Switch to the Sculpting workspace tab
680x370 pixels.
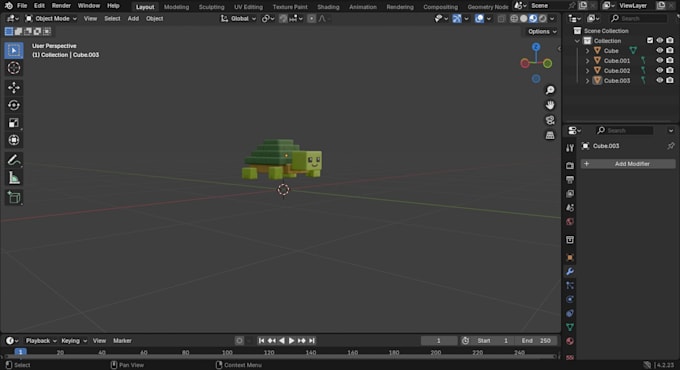(x=212, y=7)
